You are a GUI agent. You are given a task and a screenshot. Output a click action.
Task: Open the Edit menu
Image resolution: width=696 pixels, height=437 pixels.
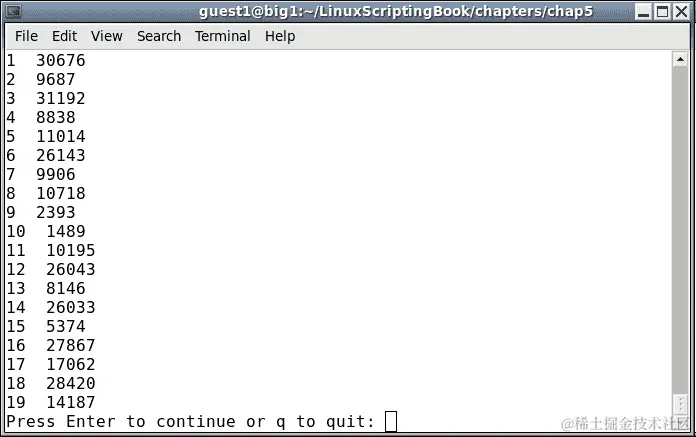64,36
